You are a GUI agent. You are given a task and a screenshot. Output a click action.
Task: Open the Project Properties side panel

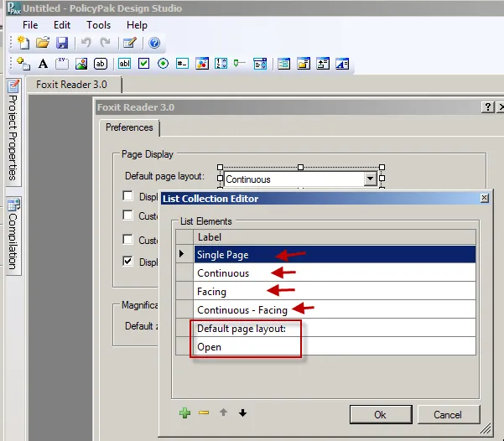13,132
